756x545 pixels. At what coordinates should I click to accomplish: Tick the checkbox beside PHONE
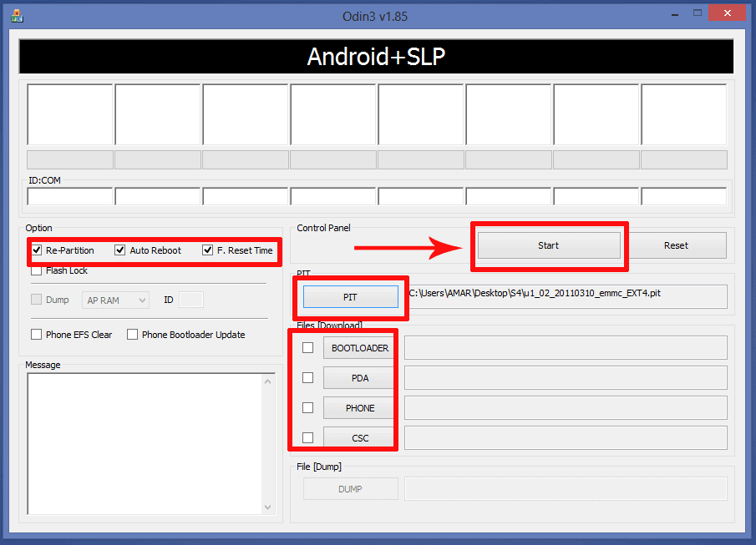[307, 407]
